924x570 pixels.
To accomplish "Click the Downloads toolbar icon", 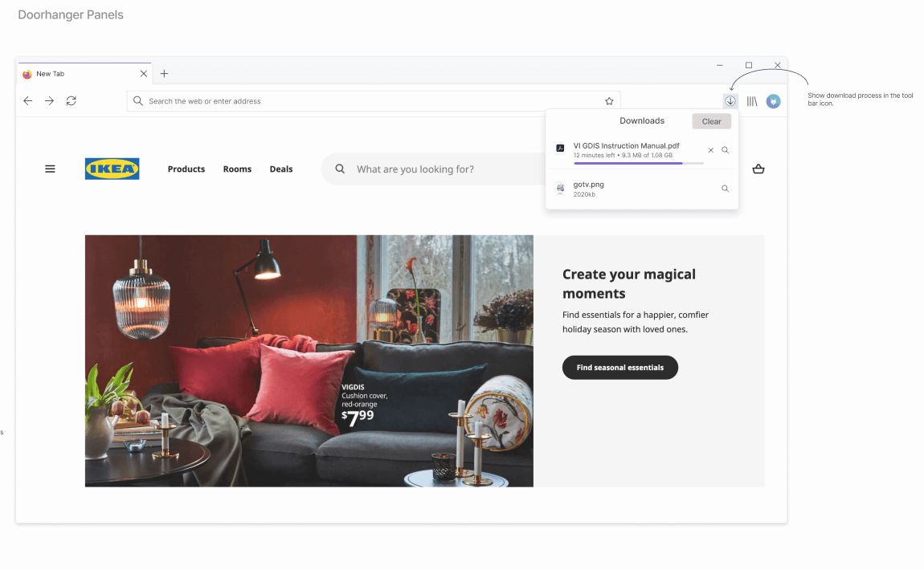I will click(730, 101).
